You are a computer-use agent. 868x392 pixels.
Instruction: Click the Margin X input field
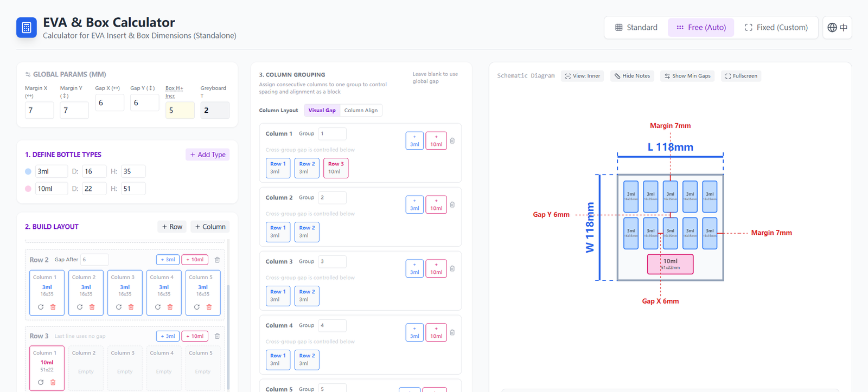tap(39, 110)
